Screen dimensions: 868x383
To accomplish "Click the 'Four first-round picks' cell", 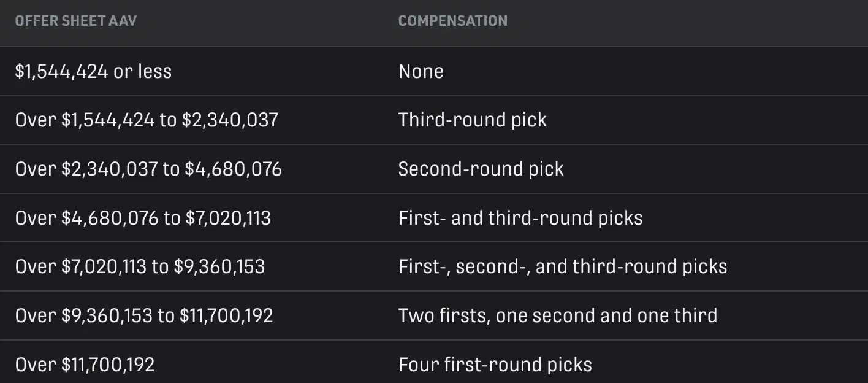I will coord(495,365).
